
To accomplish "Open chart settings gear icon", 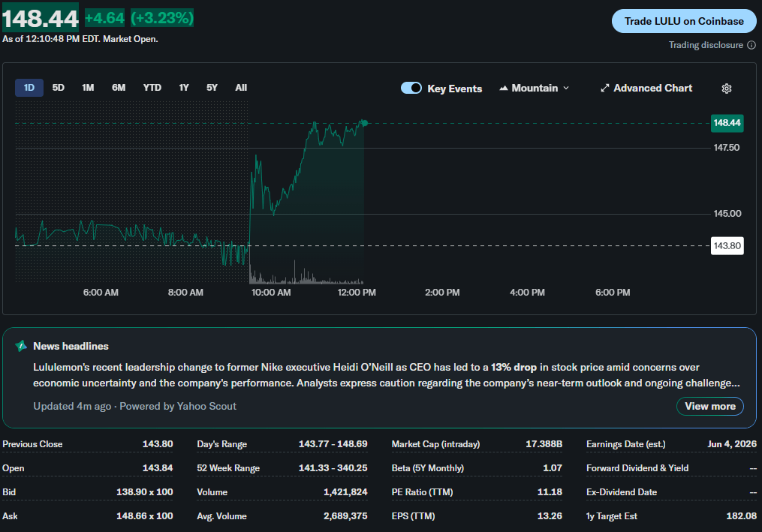I will point(727,89).
